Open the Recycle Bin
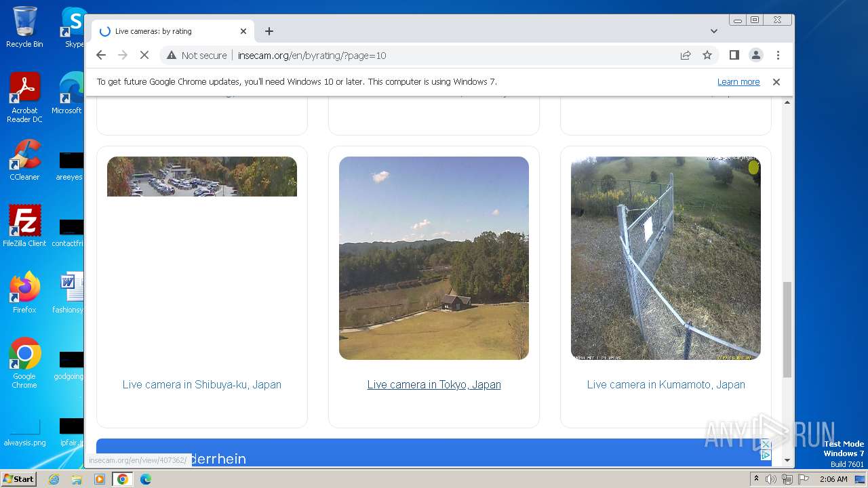The width and height of the screenshot is (868, 488). (24, 27)
